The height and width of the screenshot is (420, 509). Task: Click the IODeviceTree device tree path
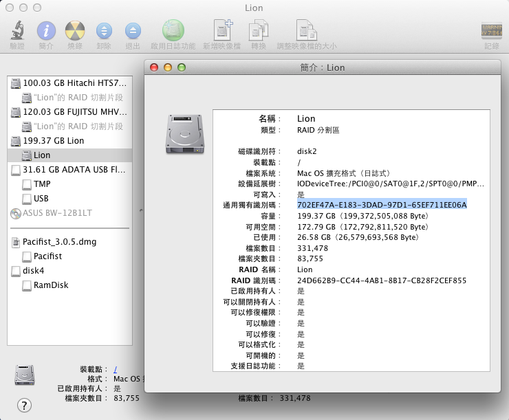(x=391, y=184)
